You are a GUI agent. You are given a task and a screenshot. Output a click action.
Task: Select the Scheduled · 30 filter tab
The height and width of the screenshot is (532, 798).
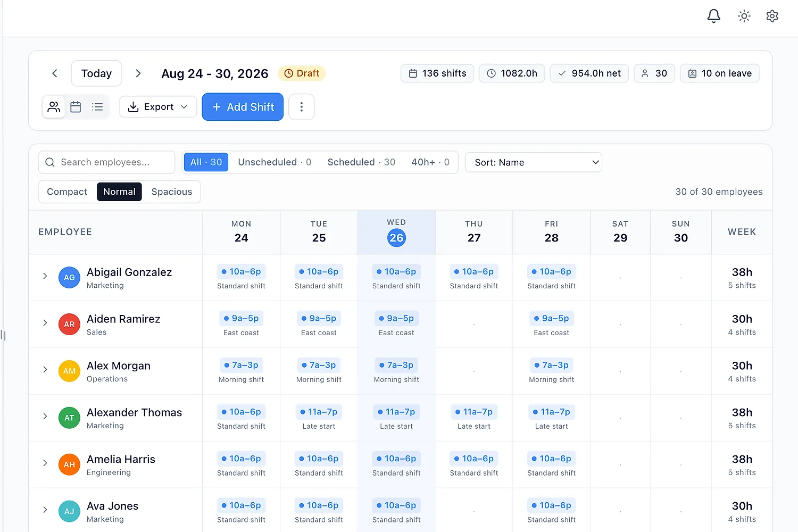361,162
